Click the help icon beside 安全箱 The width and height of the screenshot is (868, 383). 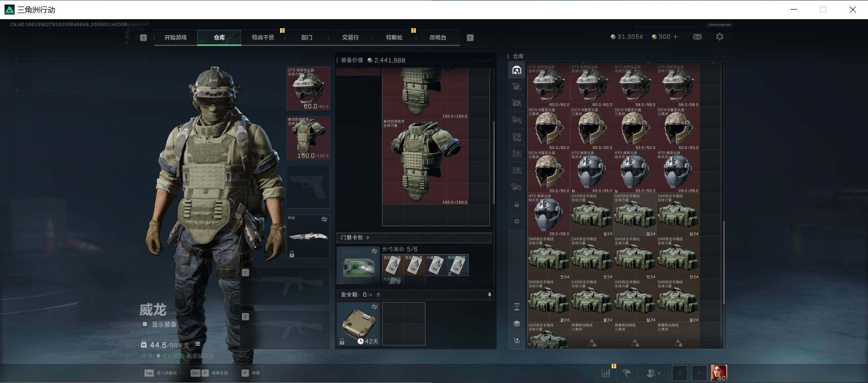(x=378, y=295)
